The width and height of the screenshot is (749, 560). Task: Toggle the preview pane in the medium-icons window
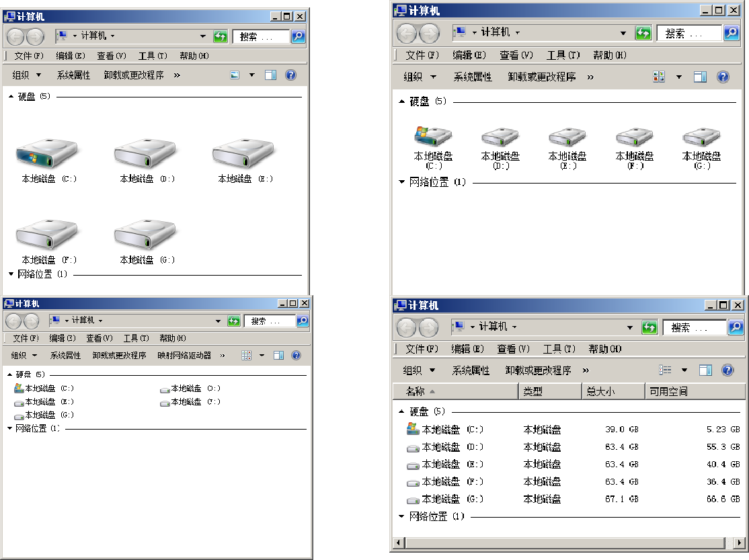tap(700, 77)
